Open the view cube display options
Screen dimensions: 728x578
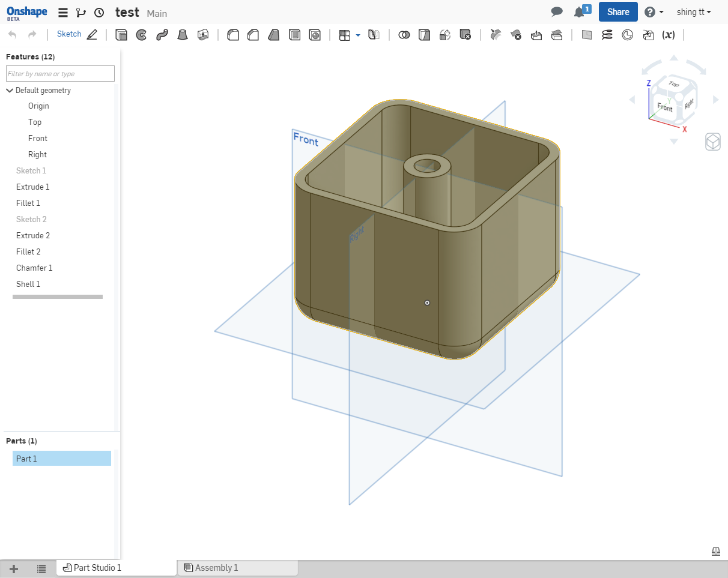pos(712,142)
